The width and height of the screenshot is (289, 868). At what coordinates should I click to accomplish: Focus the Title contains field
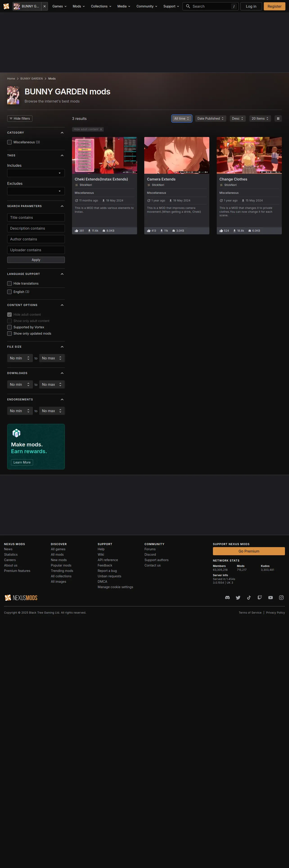(x=36, y=218)
